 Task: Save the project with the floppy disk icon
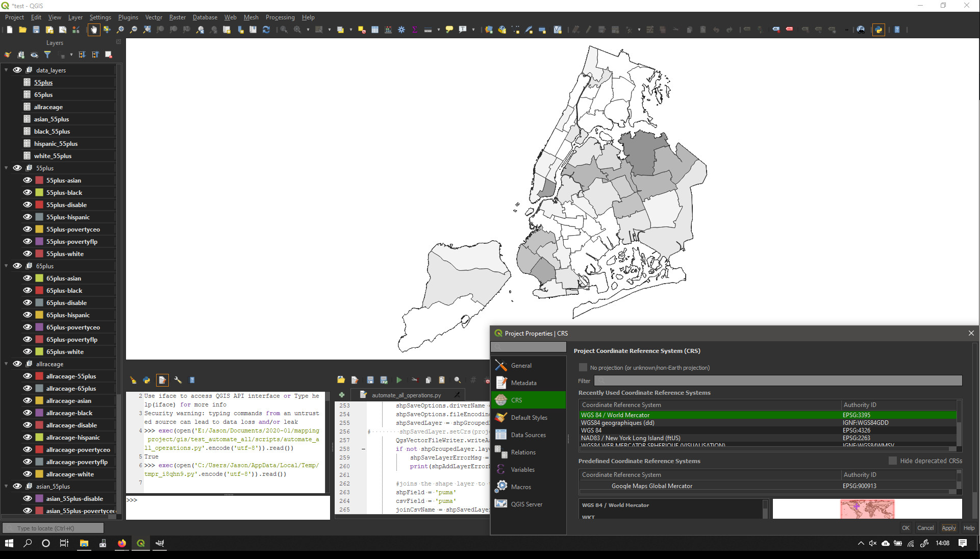[36, 30]
